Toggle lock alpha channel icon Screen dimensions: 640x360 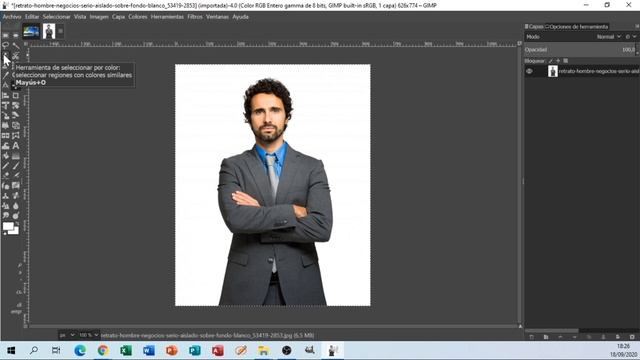[x=566, y=61]
